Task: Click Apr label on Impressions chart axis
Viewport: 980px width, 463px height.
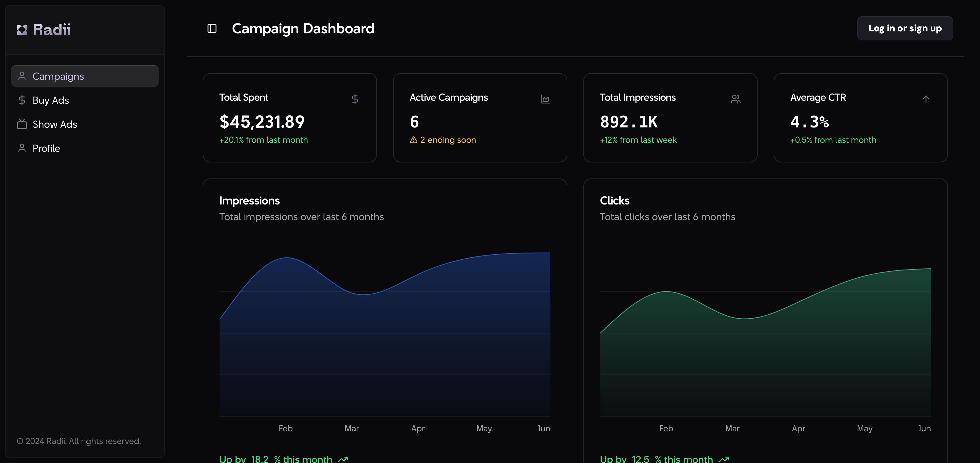Action: click(x=418, y=428)
